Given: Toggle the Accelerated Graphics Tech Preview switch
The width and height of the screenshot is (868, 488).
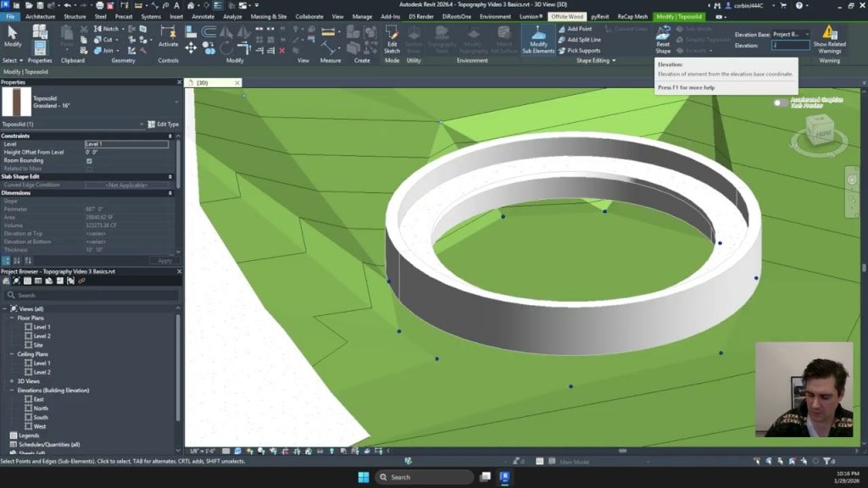Looking at the screenshot, I should click(x=780, y=103).
